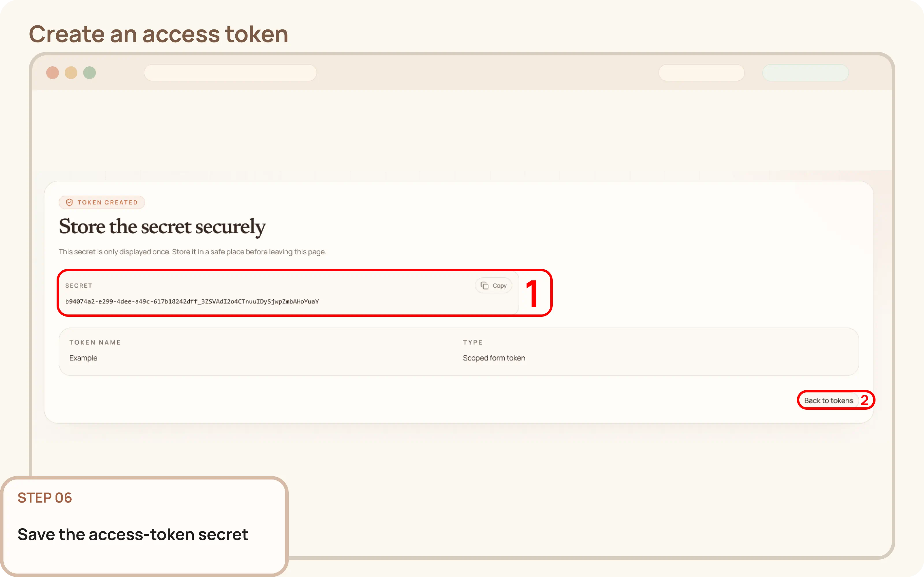Click the rounded pill control at top right
Screen dimensions: 924x577
(702, 72)
